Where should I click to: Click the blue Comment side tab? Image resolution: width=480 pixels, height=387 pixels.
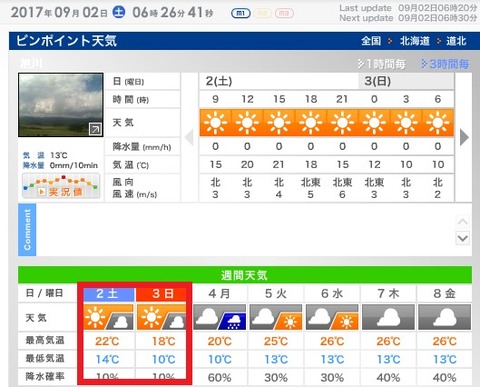(27, 230)
